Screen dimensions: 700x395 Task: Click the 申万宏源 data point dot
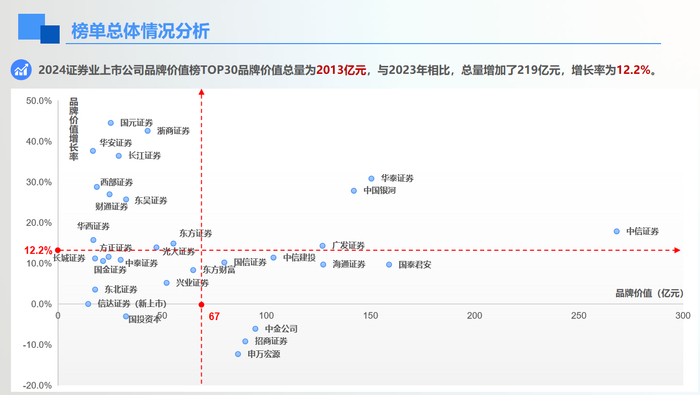click(x=238, y=354)
